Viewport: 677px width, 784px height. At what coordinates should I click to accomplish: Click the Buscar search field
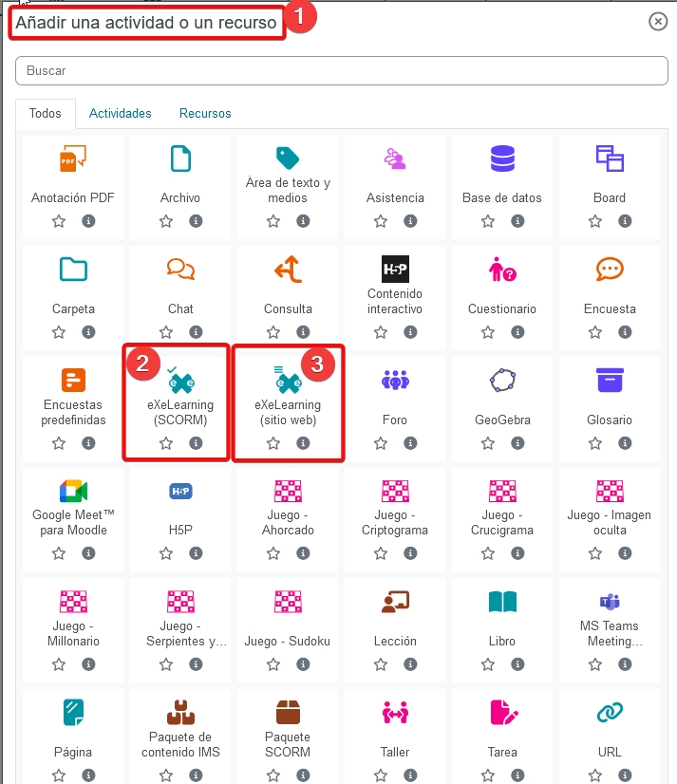coord(342,70)
